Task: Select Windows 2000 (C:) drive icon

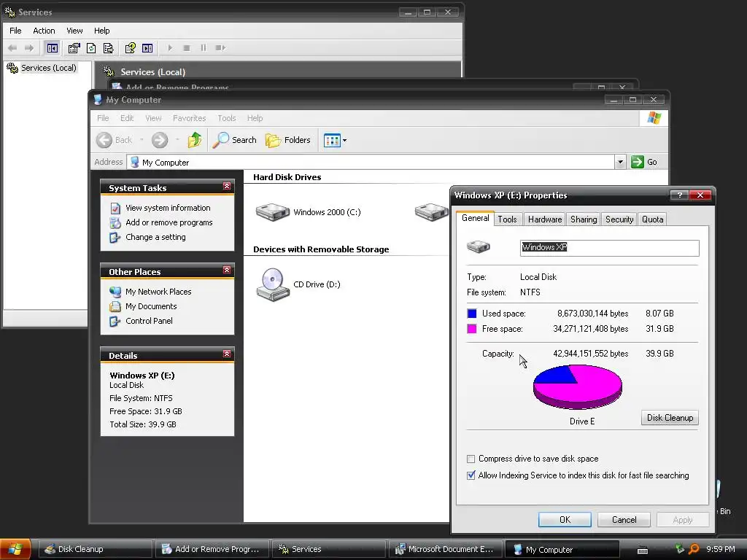Action: coord(273,212)
